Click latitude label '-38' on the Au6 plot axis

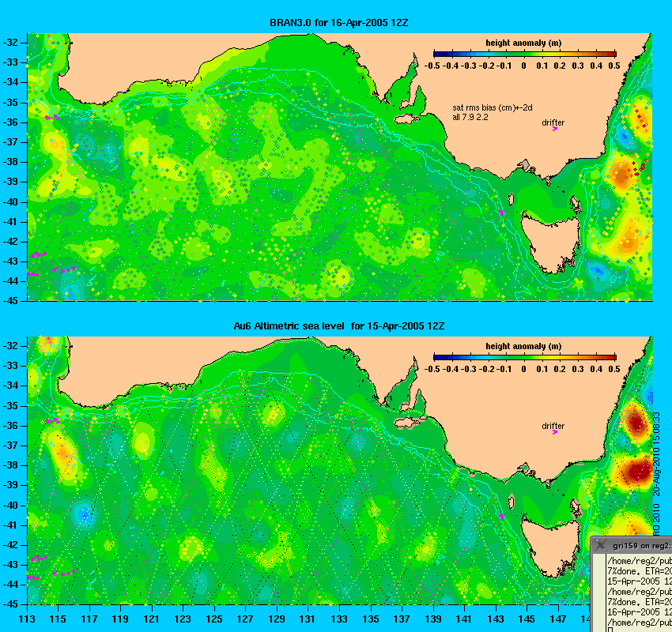pyautogui.click(x=10, y=465)
